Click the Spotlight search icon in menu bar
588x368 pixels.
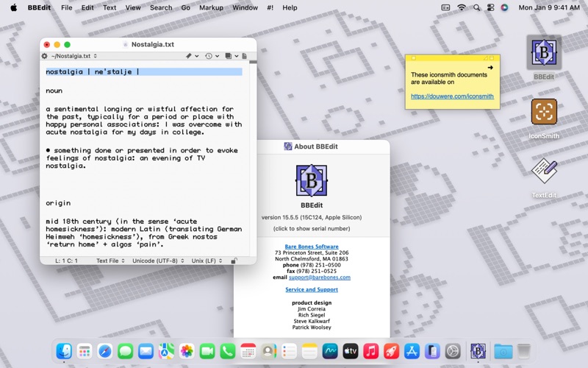(x=476, y=7)
